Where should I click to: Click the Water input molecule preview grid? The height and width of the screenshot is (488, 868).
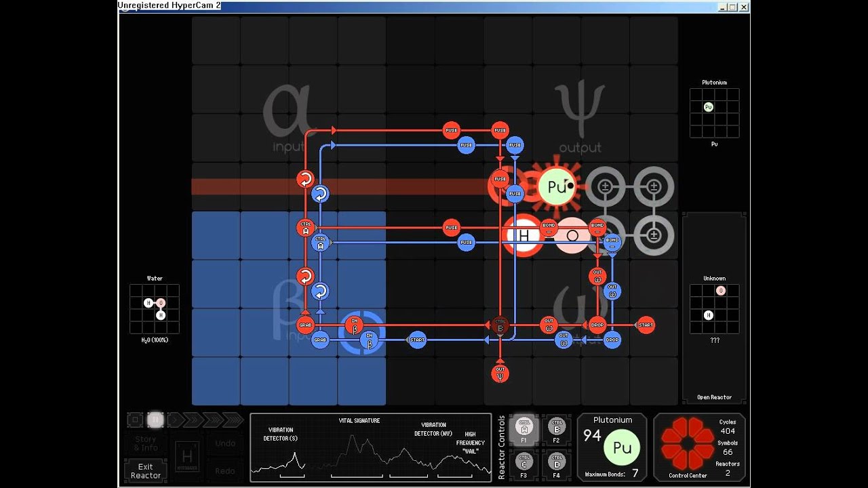pos(155,309)
